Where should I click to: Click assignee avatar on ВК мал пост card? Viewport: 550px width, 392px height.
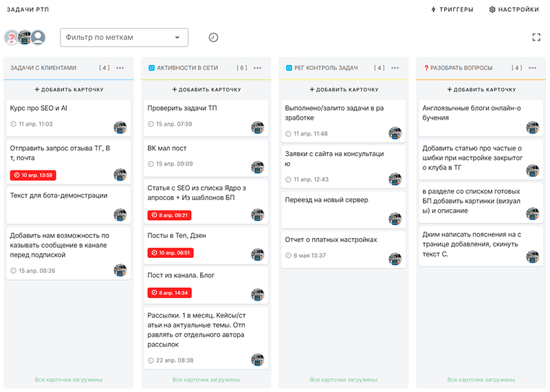click(x=258, y=167)
